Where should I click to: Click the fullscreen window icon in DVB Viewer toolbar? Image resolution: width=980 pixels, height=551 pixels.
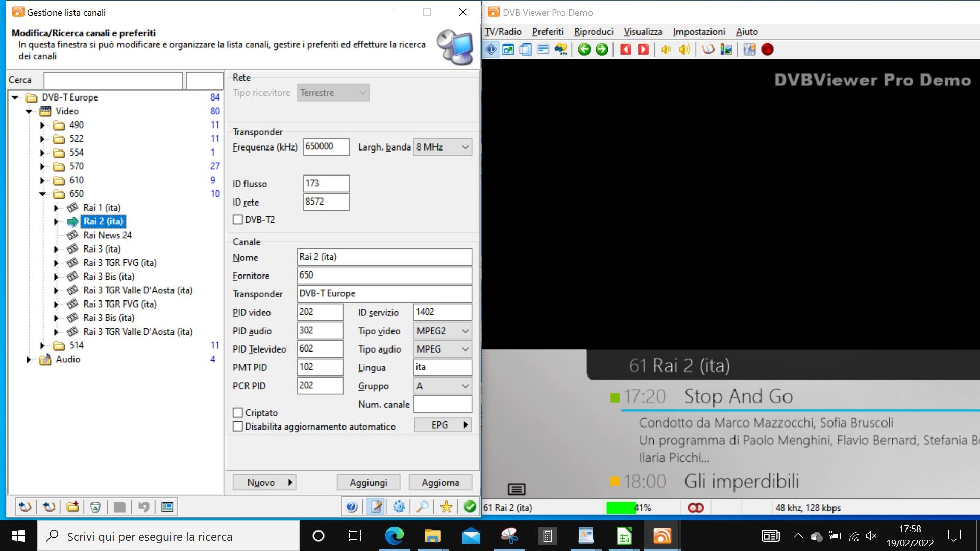click(x=508, y=49)
